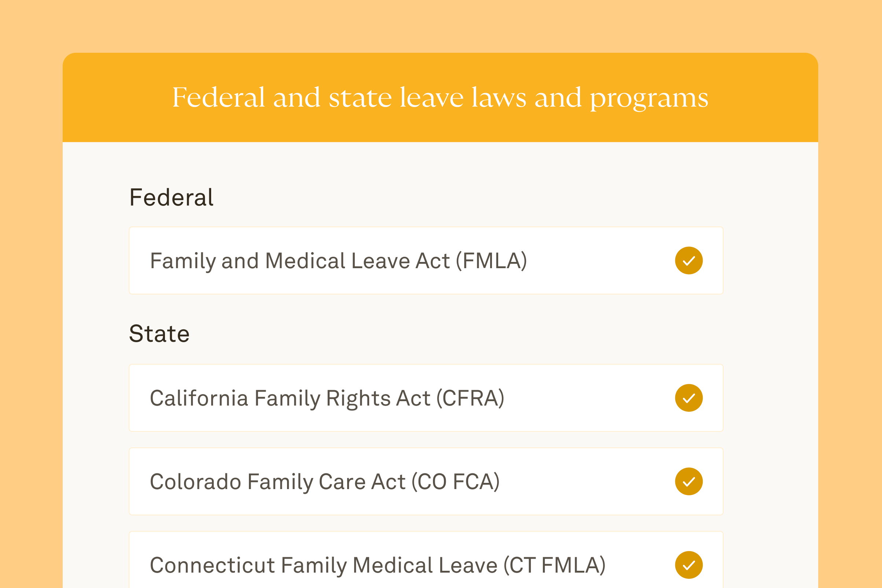Click the word 'California' in the state list
The height and width of the screenshot is (588, 882).
[199, 398]
